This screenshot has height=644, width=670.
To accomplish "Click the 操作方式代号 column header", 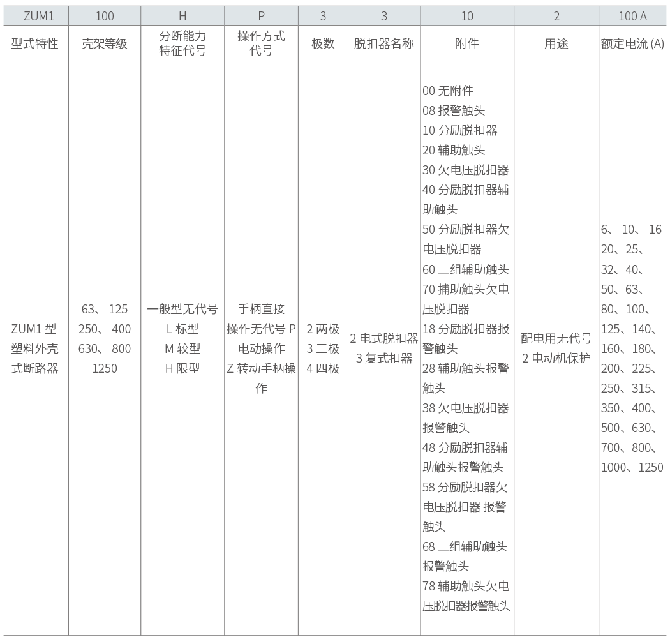I will point(261,43).
